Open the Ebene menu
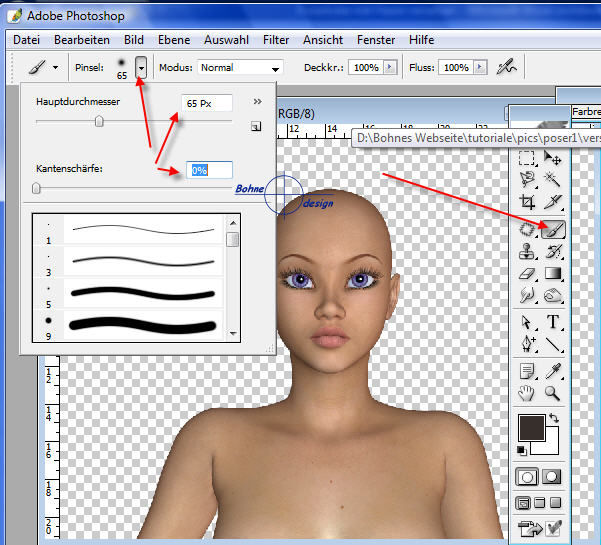Image resolution: width=601 pixels, height=545 pixels. pyautogui.click(x=173, y=40)
